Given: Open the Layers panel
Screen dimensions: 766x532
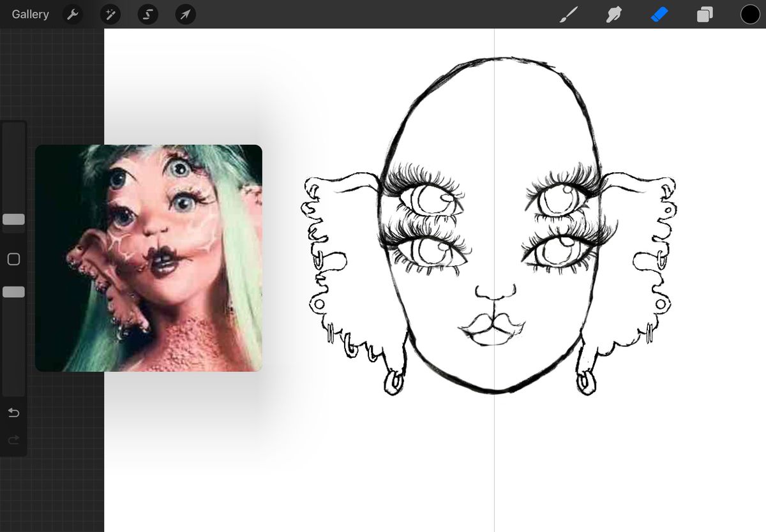Looking at the screenshot, I should tap(705, 14).
